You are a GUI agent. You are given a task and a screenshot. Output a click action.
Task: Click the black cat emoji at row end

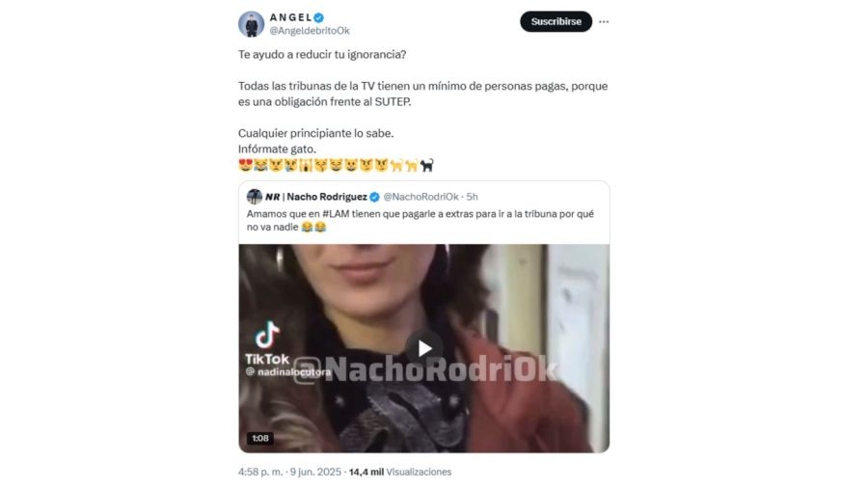point(427,165)
